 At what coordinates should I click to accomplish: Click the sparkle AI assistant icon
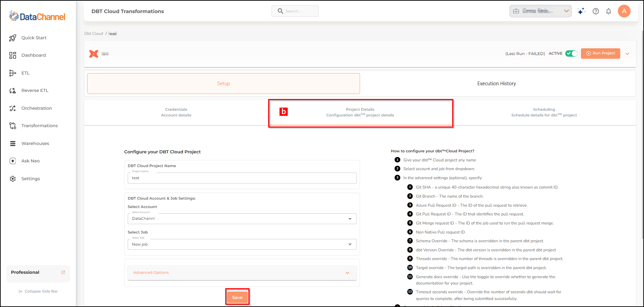[581, 11]
